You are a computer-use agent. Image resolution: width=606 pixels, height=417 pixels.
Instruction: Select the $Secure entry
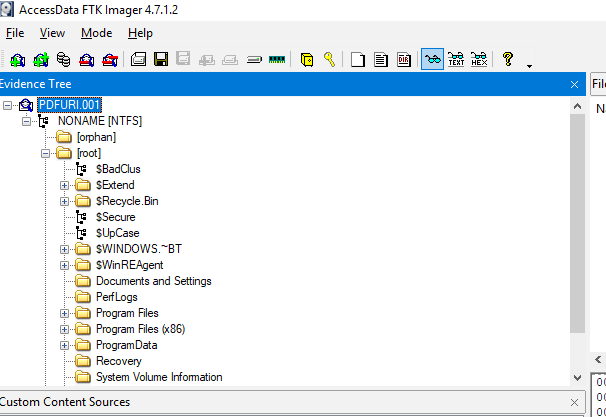coord(116,217)
